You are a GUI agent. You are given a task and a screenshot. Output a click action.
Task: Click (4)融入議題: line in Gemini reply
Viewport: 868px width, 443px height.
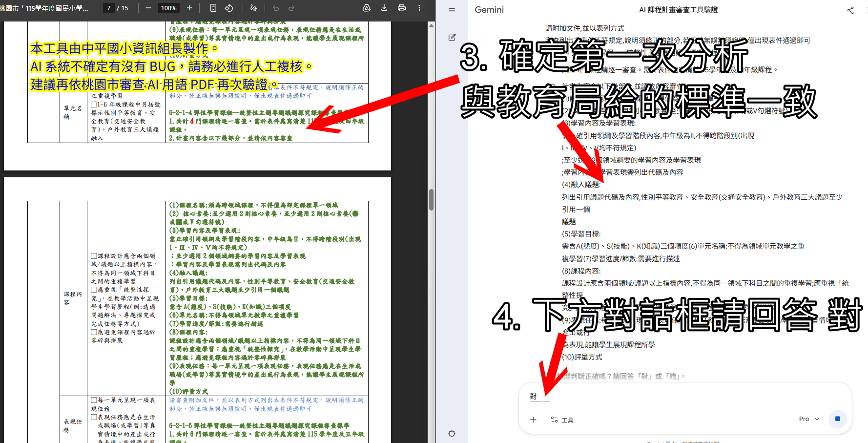coord(581,185)
